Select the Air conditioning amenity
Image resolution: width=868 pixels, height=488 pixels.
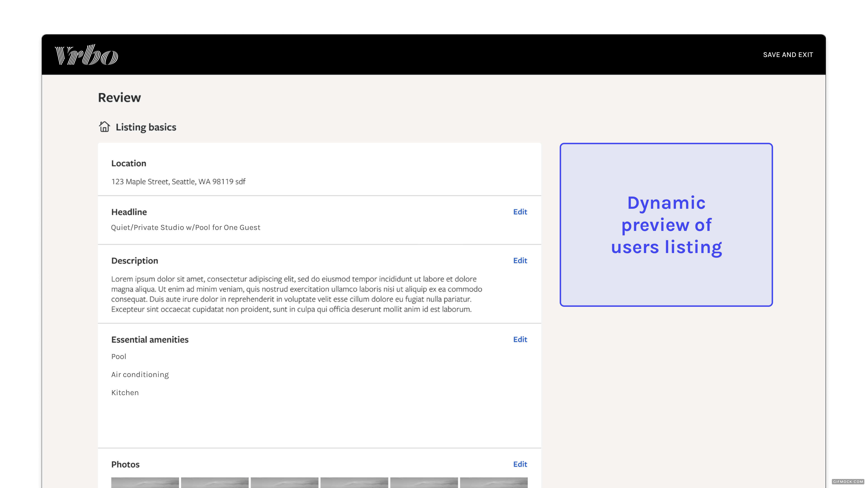(140, 375)
